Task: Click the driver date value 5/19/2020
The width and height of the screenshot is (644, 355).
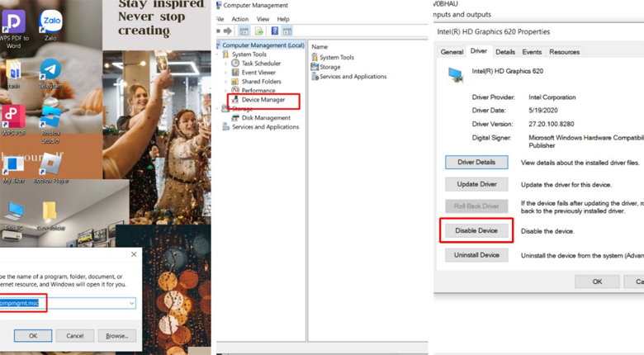Action: [543, 110]
